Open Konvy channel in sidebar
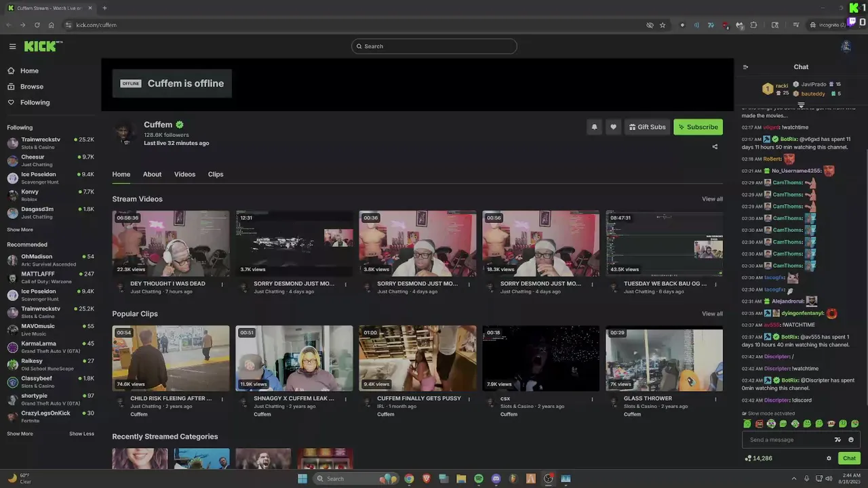 tap(51, 195)
